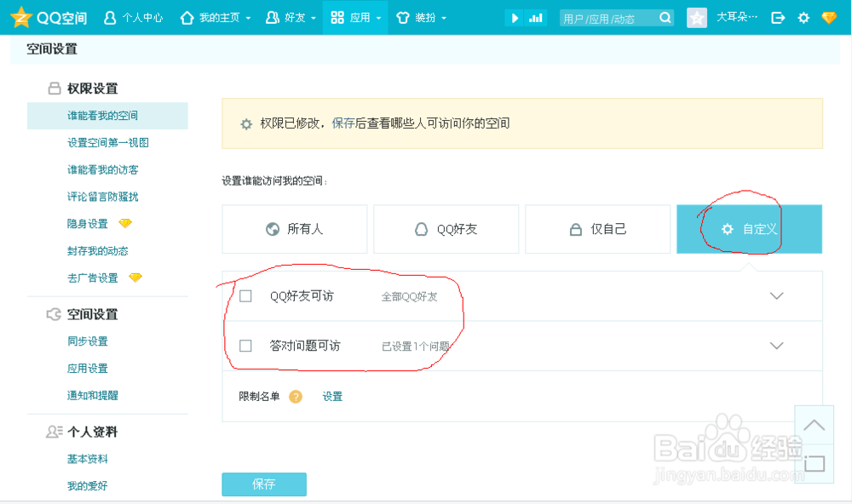852x504 pixels.
Task: Open 个人中心 in top navigation
Action: (133, 18)
